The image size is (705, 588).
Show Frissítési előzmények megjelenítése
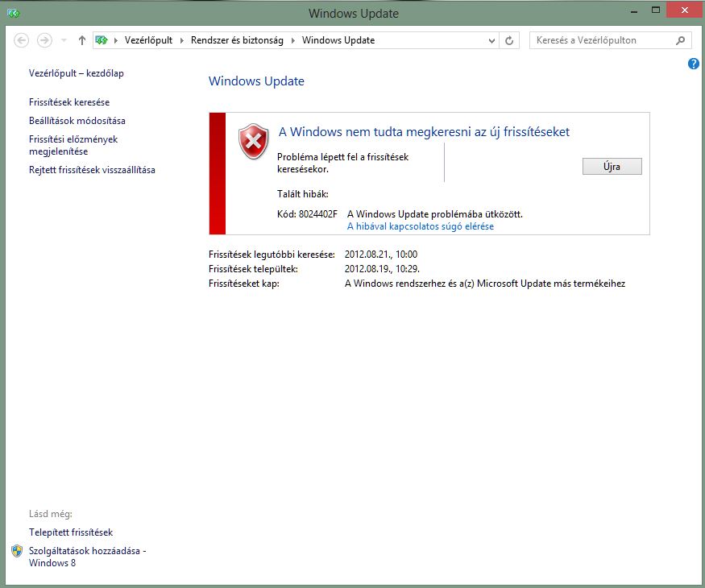(x=73, y=145)
